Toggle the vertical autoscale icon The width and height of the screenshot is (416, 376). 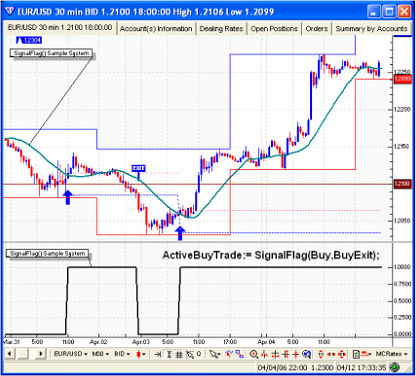click(x=169, y=354)
